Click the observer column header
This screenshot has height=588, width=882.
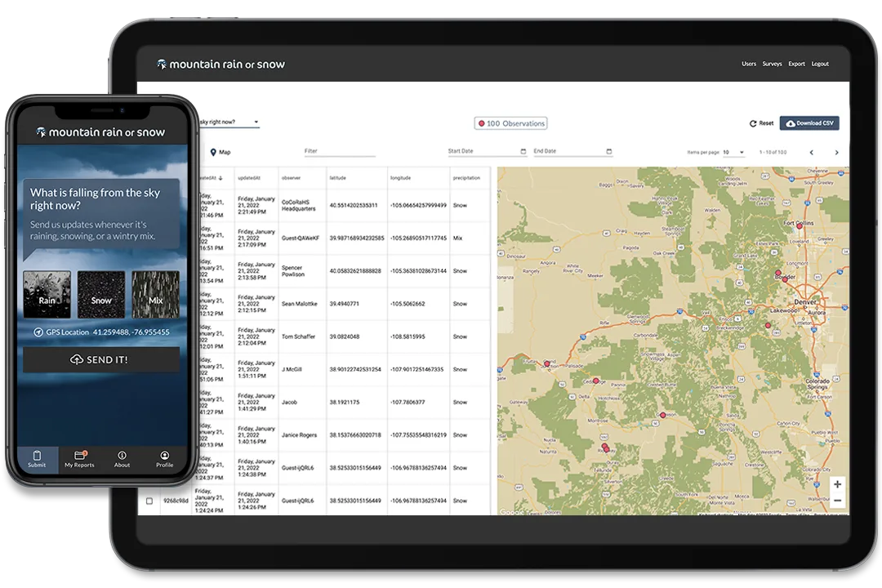click(291, 178)
